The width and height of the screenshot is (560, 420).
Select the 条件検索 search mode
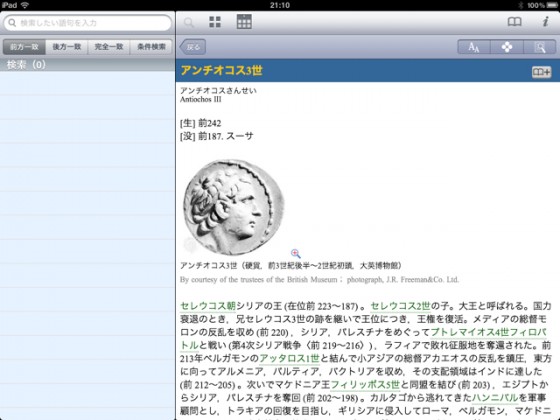151,47
